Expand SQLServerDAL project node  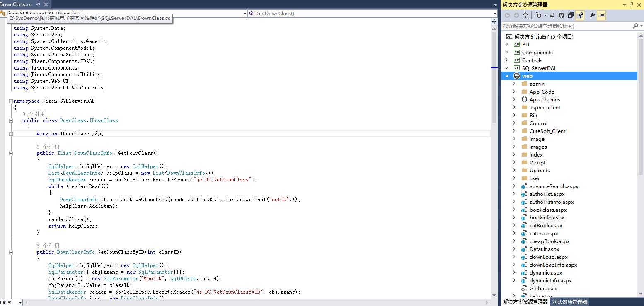coord(507,68)
